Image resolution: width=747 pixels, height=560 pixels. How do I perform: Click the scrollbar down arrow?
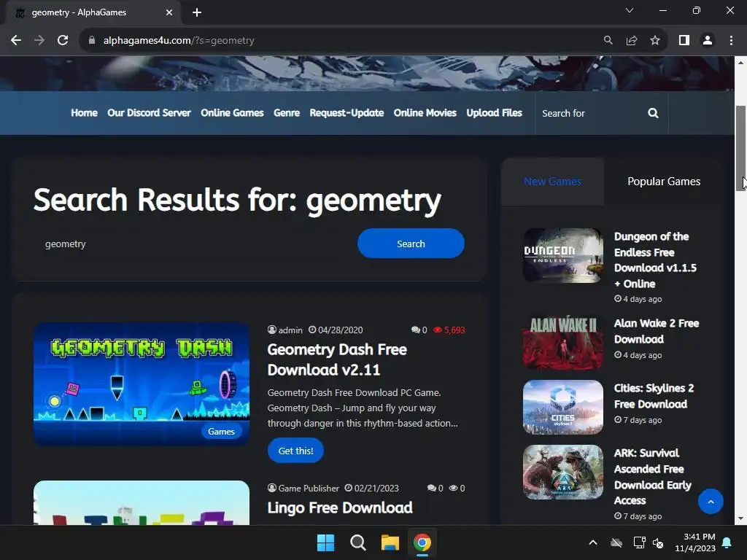point(740,518)
